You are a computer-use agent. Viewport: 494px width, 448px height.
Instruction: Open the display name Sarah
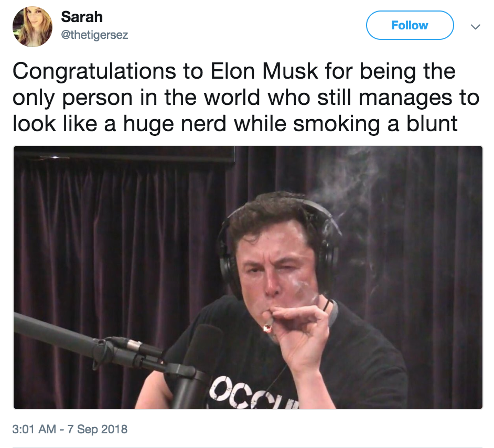click(x=82, y=17)
